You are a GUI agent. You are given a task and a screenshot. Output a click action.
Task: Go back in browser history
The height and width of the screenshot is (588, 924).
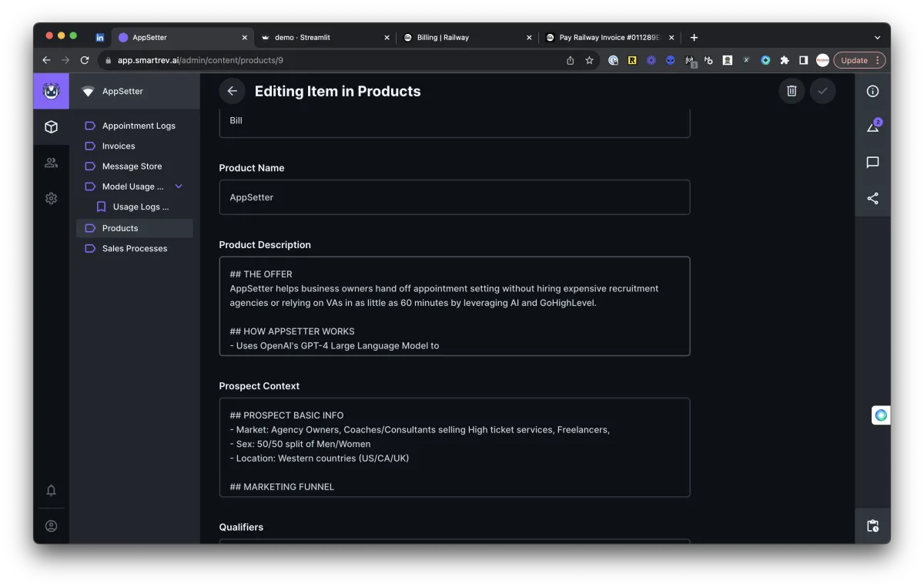point(46,60)
